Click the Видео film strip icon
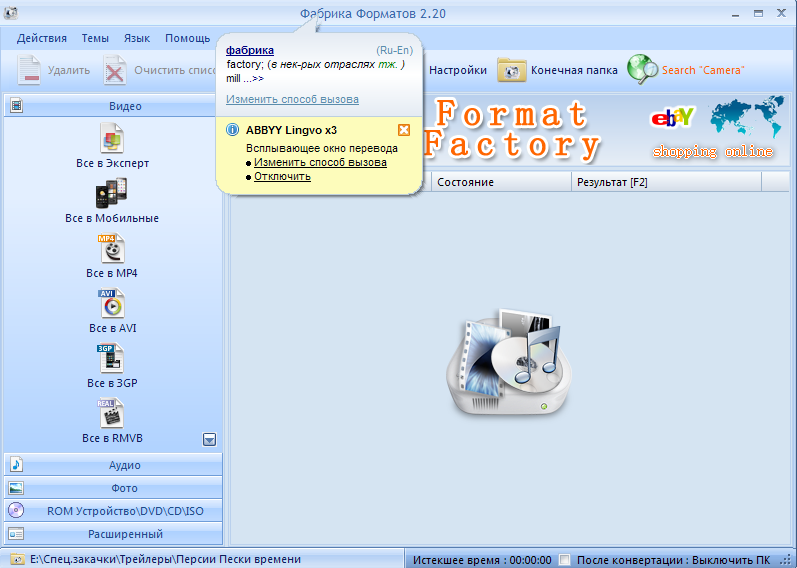Image resolution: width=797 pixels, height=568 pixels. [16, 106]
